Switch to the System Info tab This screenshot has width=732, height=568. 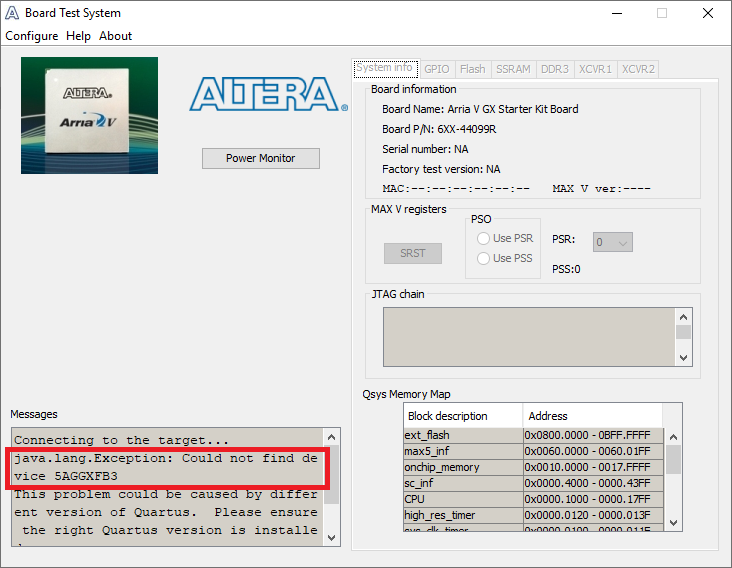tap(385, 68)
